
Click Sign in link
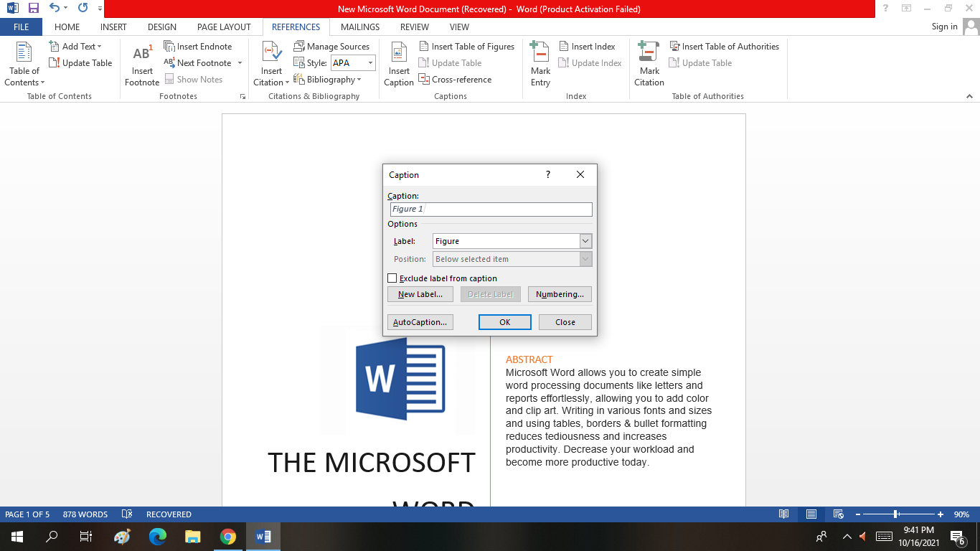coord(944,27)
